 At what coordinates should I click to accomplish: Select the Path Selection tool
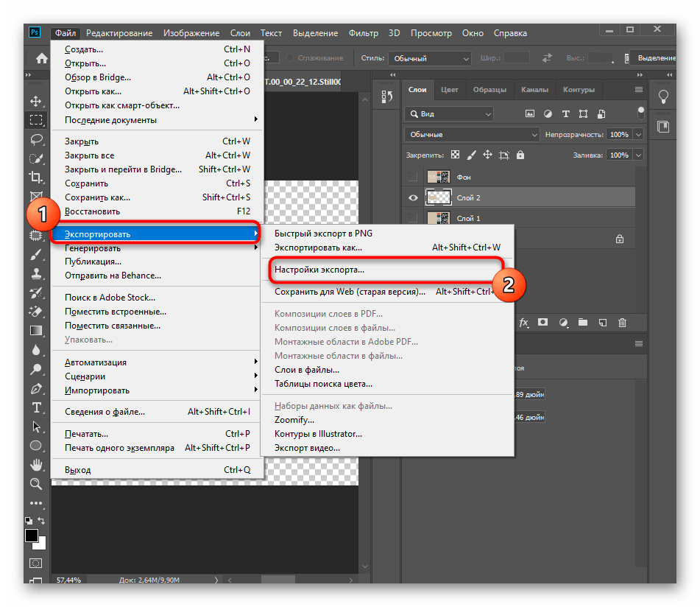[36, 427]
